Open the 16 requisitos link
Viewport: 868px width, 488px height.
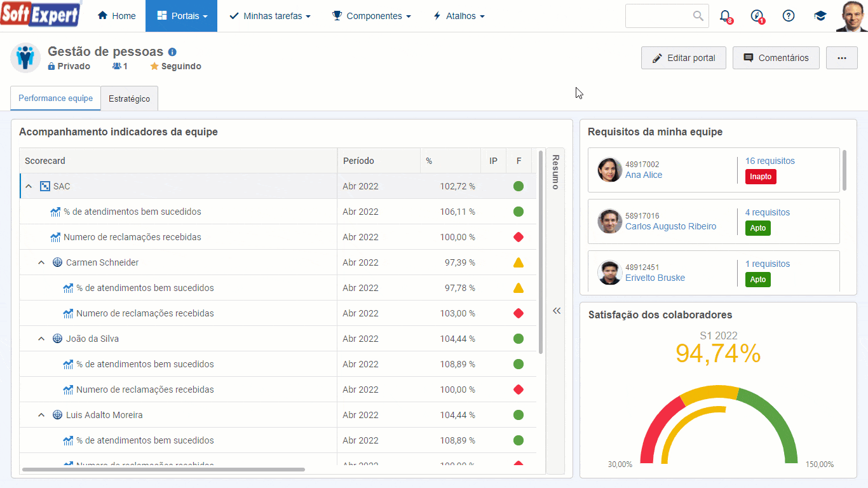click(x=770, y=161)
